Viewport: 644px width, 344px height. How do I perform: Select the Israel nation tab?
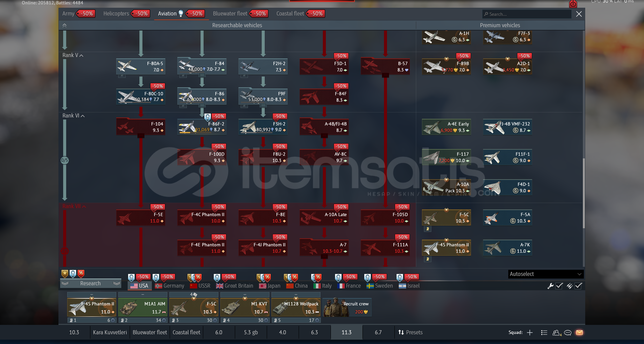click(409, 286)
